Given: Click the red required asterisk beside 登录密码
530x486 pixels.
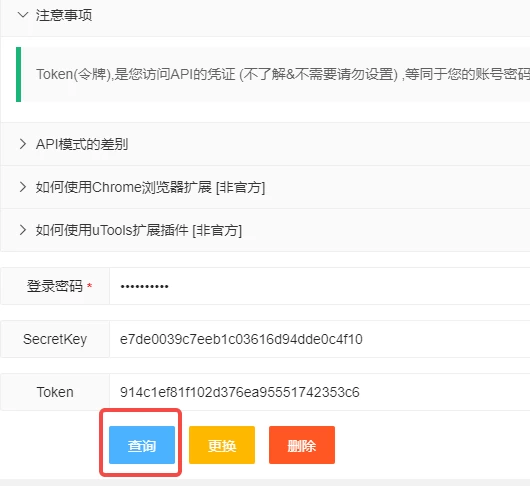Looking at the screenshot, I should tap(90, 286).
